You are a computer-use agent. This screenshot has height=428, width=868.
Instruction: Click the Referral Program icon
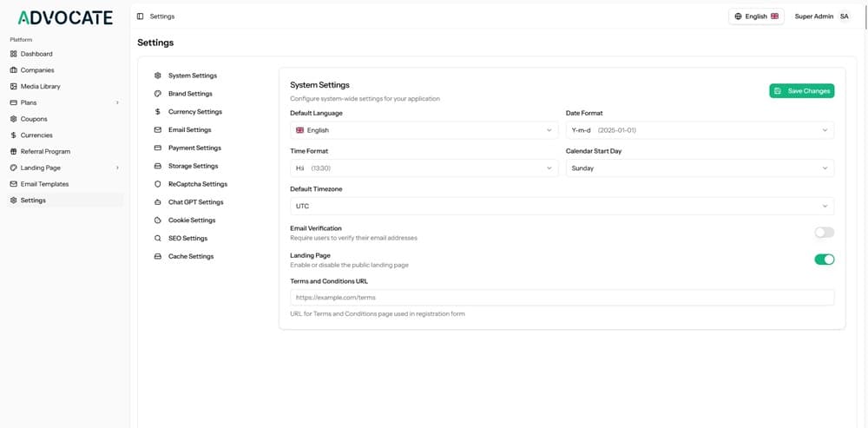[x=14, y=152]
